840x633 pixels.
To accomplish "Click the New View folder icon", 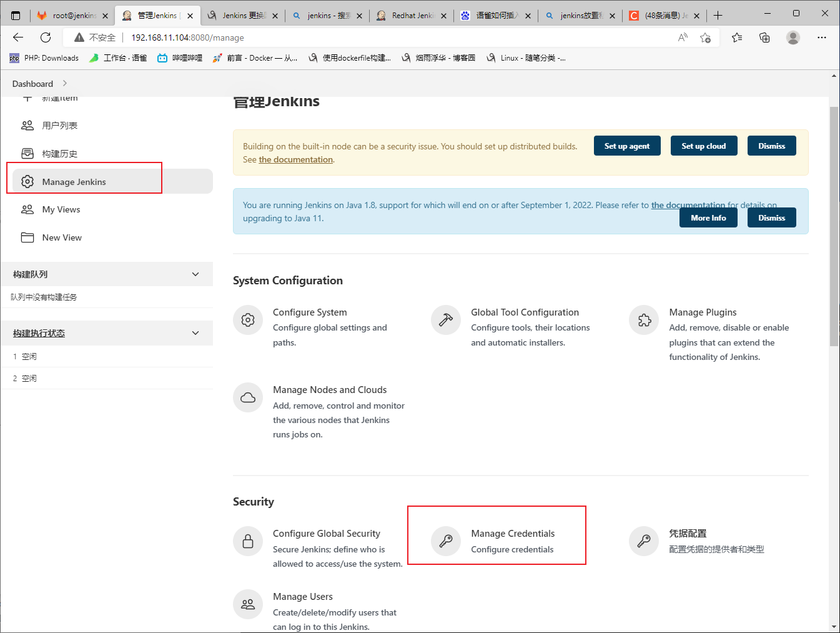I will click(x=27, y=237).
